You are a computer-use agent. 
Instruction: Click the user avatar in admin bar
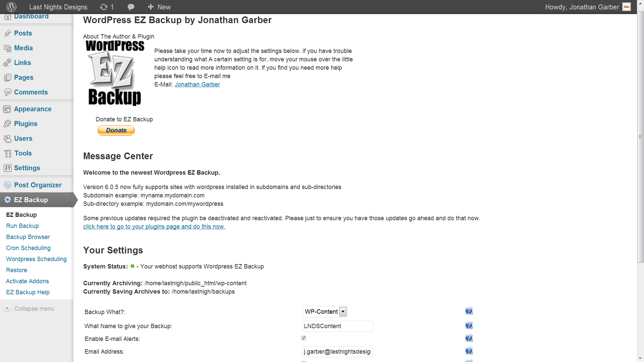point(627,7)
